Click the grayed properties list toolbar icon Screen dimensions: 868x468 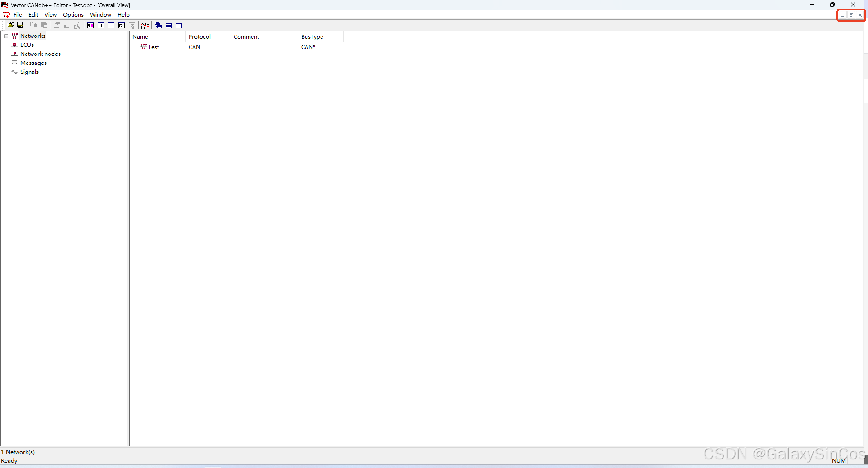(x=67, y=25)
